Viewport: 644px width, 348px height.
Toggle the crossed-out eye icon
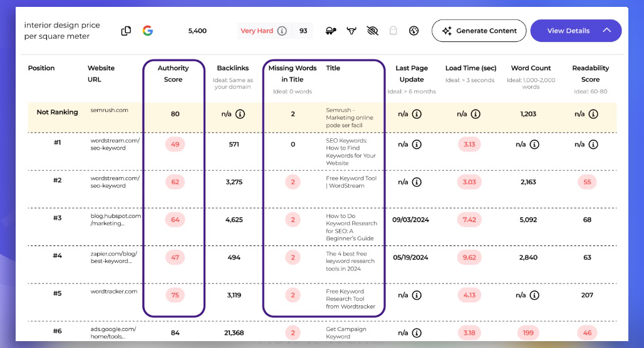pos(373,31)
